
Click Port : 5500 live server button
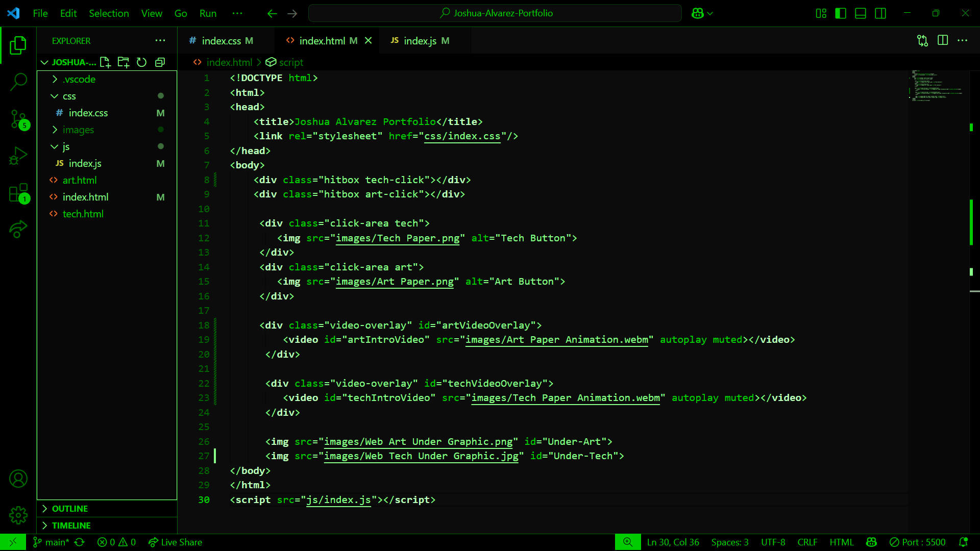(x=918, y=542)
